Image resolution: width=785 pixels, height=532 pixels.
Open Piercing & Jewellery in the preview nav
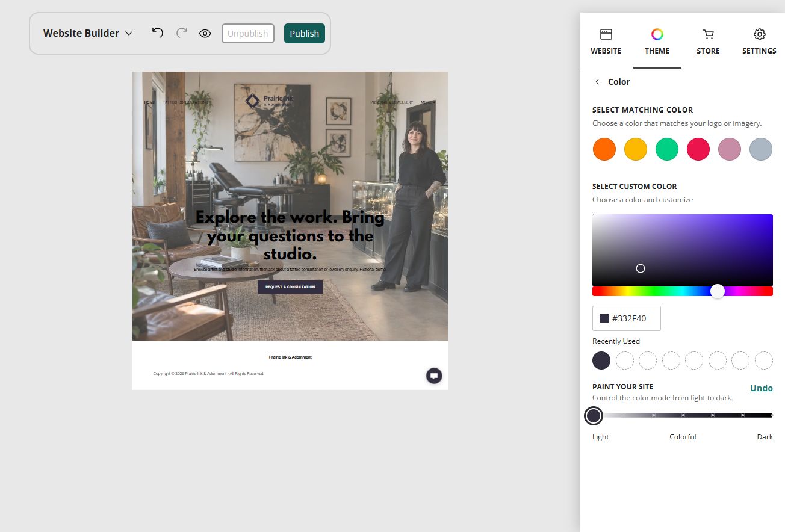[392, 102]
